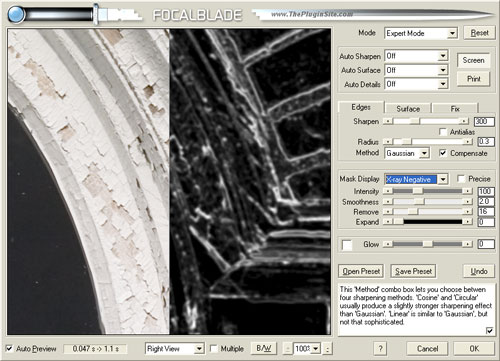Expand the Mask Display X-ray Negative dropdown
Screen dimensions: 500x361
(416, 179)
